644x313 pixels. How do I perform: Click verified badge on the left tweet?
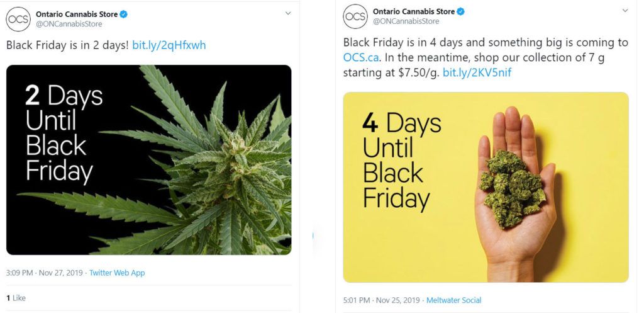[x=124, y=14]
